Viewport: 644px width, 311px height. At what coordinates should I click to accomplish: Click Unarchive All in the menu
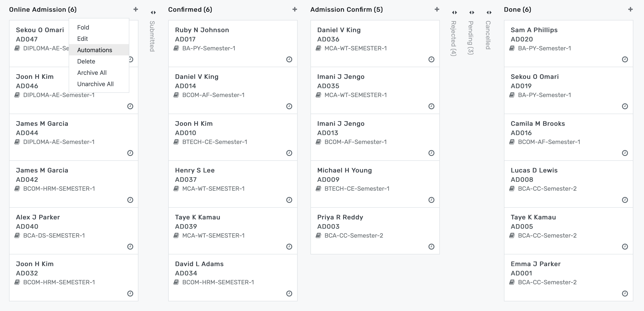pyautogui.click(x=95, y=84)
